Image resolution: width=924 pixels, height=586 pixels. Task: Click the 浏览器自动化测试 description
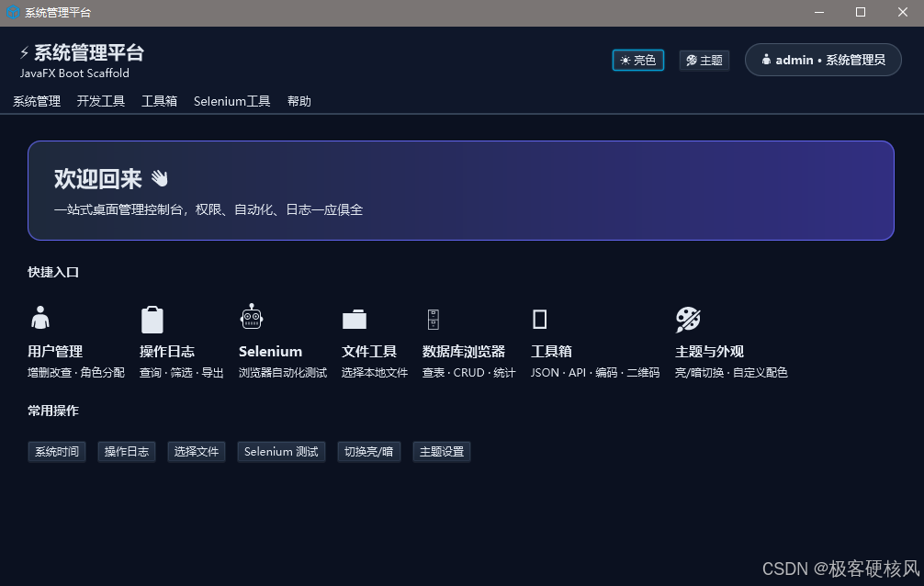pos(283,373)
